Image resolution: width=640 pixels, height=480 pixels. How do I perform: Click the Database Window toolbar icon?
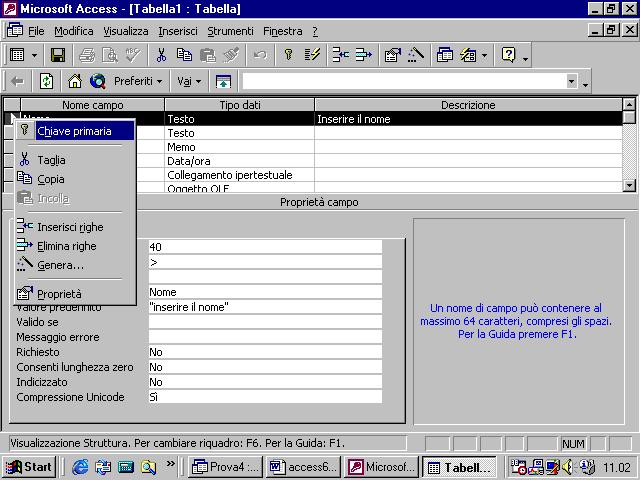point(444,55)
